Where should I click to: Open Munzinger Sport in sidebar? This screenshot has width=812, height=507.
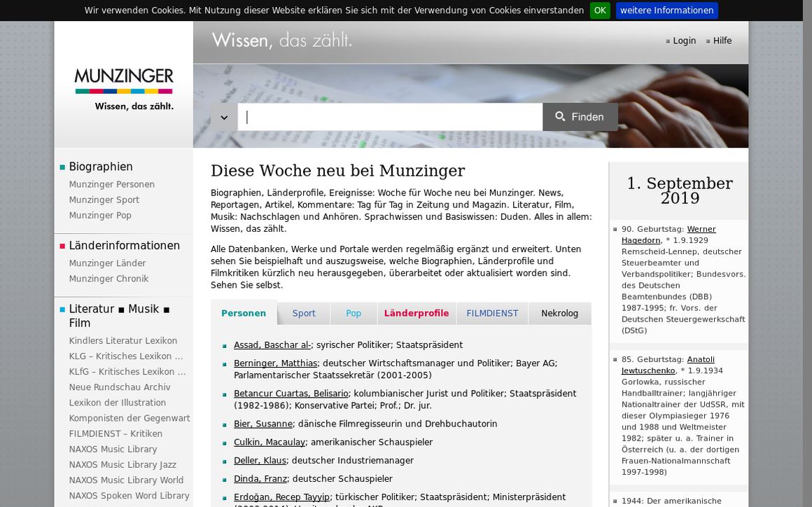104,200
